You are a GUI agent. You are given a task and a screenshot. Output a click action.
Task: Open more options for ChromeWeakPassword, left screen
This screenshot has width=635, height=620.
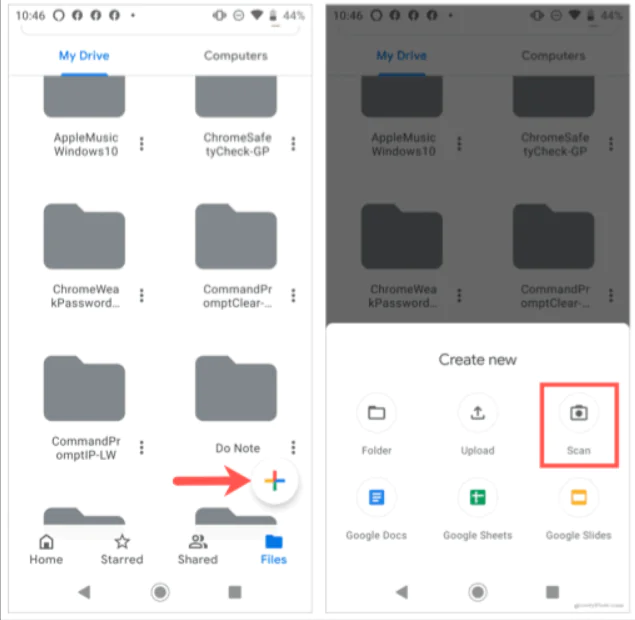click(141, 296)
